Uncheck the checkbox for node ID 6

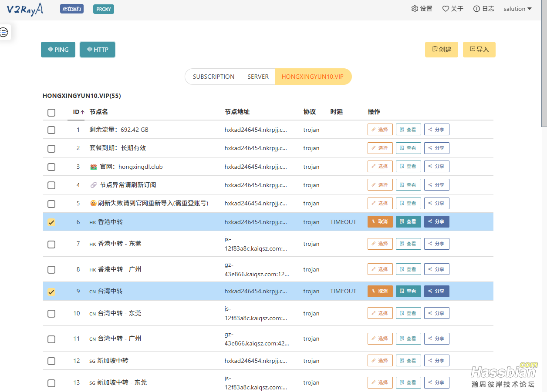(51, 222)
